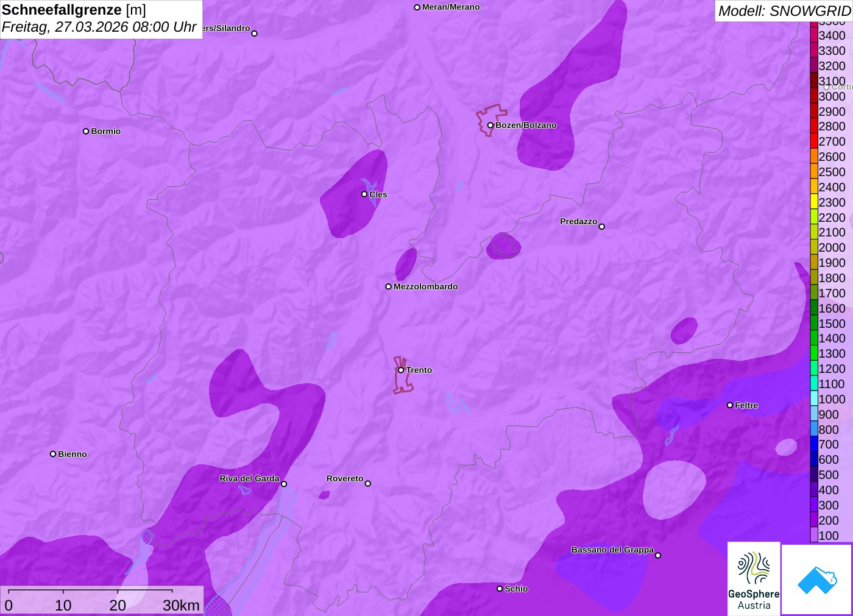Screen dimensions: 853x616
Task: Click the 300 m legend color swatch
Action: tap(814, 504)
